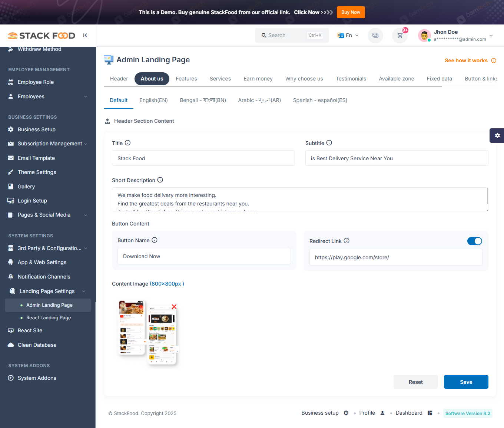
Task: Click the React Site icon in sidebar
Action: pyautogui.click(x=11, y=330)
